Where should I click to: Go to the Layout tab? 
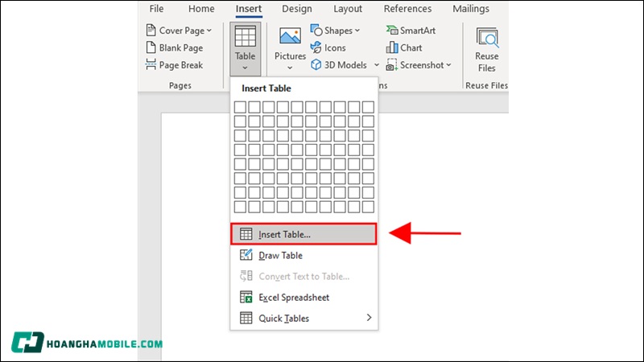coord(348,9)
